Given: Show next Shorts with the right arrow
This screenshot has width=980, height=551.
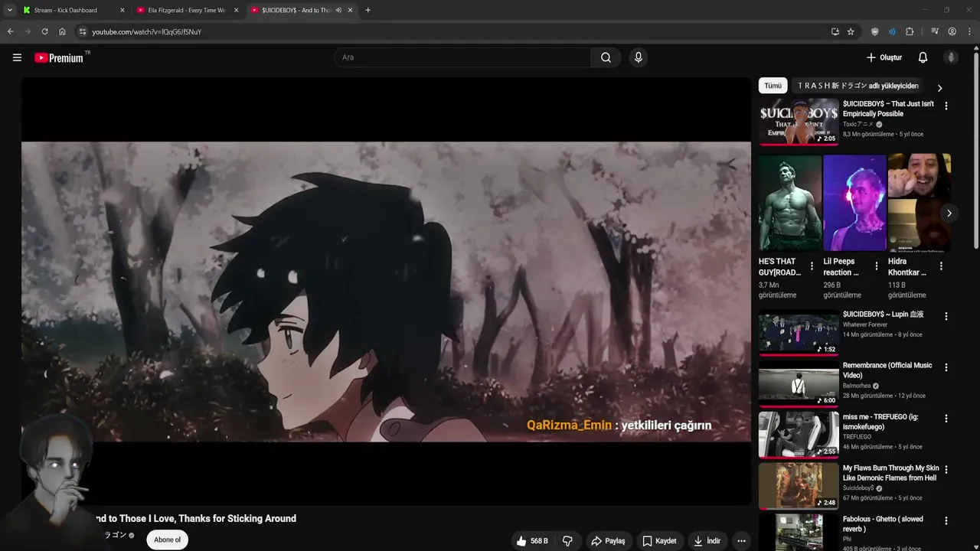Looking at the screenshot, I should (949, 214).
